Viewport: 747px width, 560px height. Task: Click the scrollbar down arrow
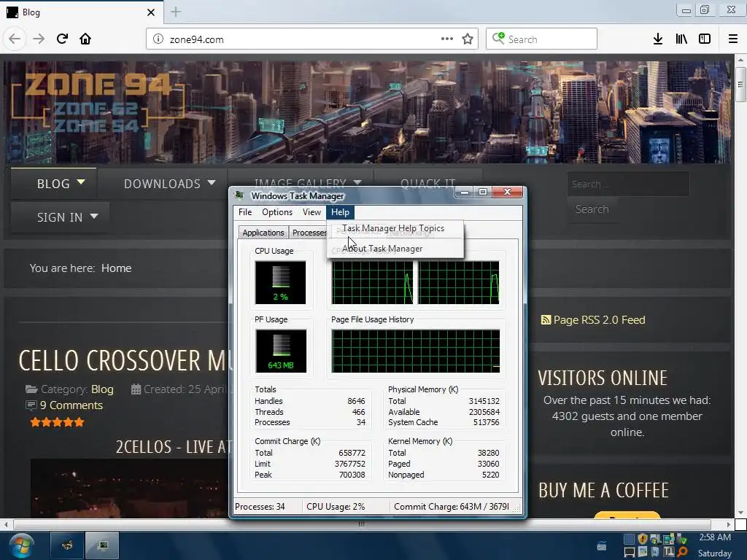coord(740,513)
